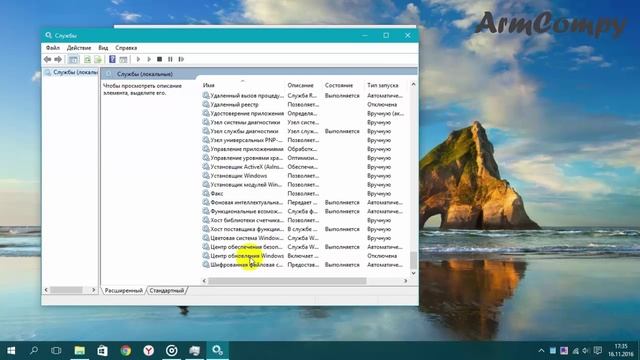This screenshot has height=360, width=640.
Task: Open the Файл menu
Action: 53,48
